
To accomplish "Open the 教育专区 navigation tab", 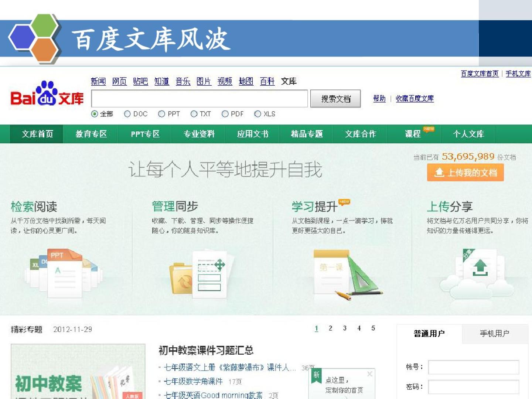I will 91,134.
